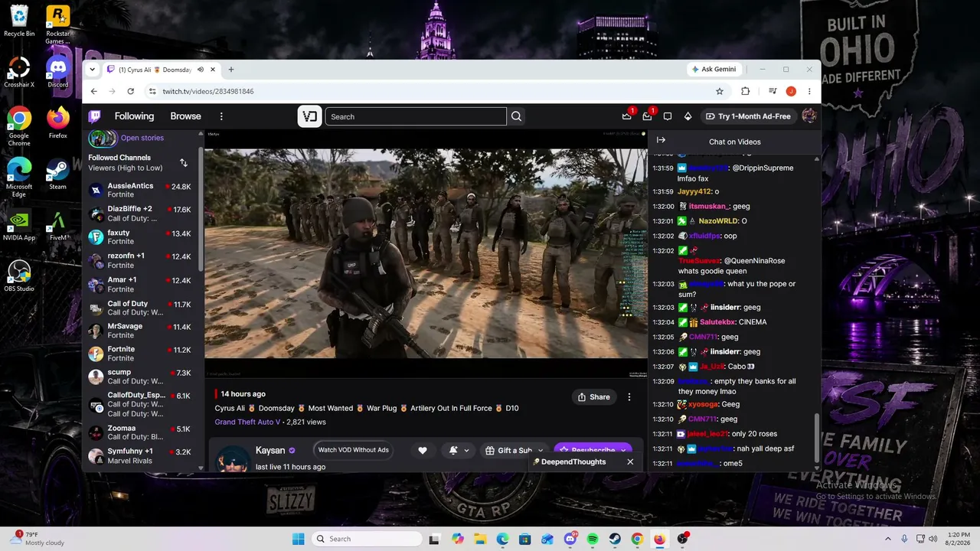Open the Grand Theft Auto V category link

(248, 422)
